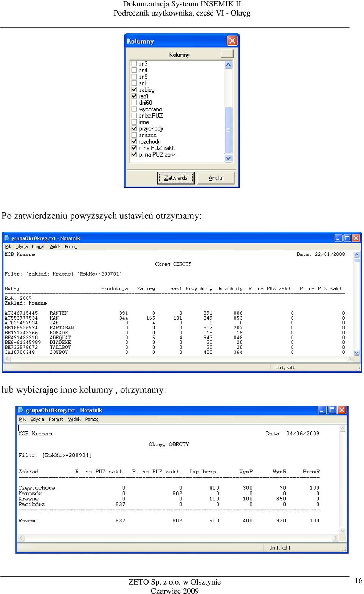Tick the wycofano checkbox
The height and width of the screenshot is (594, 364).
[x=134, y=109]
